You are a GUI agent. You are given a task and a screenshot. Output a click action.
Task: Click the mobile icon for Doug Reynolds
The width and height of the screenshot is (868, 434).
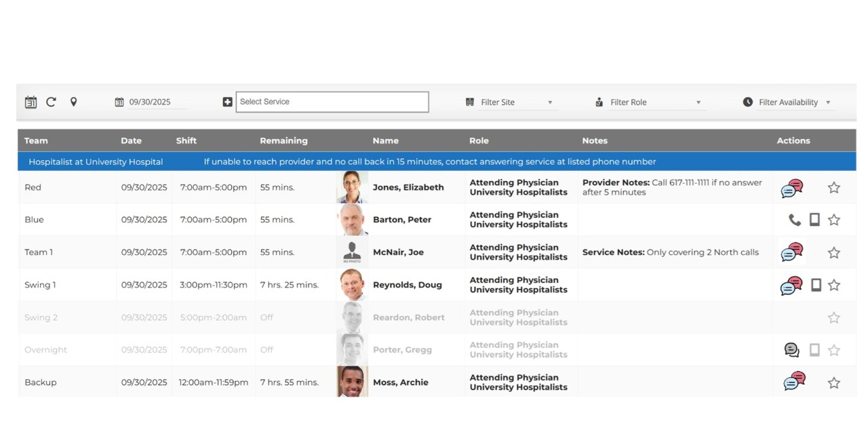[816, 285]
